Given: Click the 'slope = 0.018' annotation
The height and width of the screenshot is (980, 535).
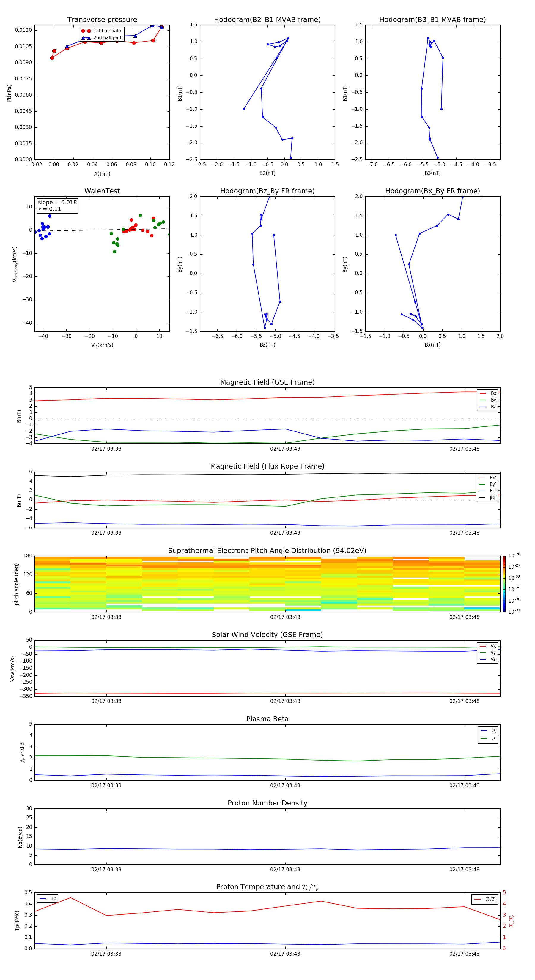Looking at the screenshot, I should [x=57, y=203].
